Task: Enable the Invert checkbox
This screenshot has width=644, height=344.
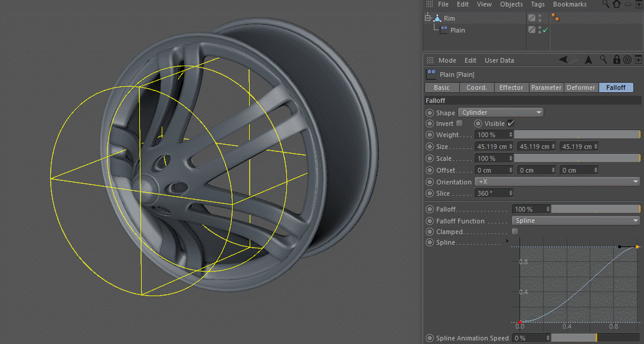Action: 459,123
